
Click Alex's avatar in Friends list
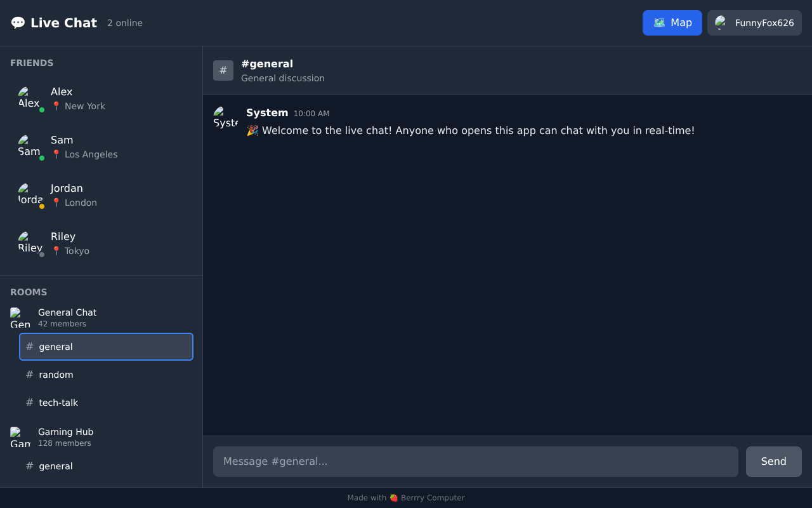click(x=30, y=98)
